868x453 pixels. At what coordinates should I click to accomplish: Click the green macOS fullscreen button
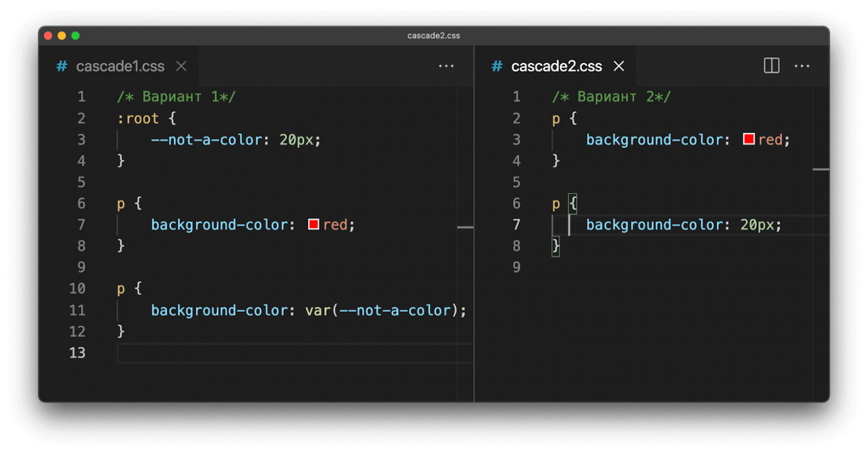[x=76, y=36]
